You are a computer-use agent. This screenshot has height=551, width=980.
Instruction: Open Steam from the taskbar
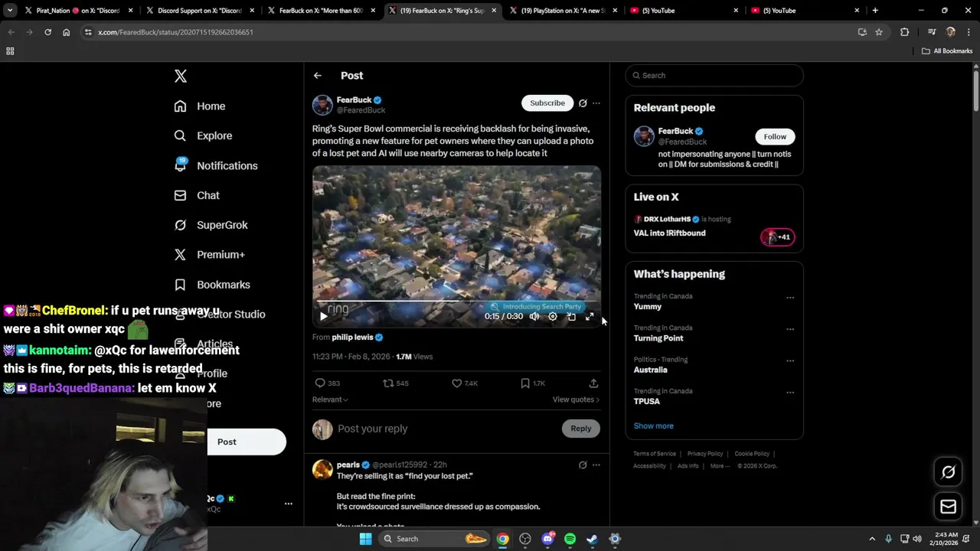[x=592, y=539]
